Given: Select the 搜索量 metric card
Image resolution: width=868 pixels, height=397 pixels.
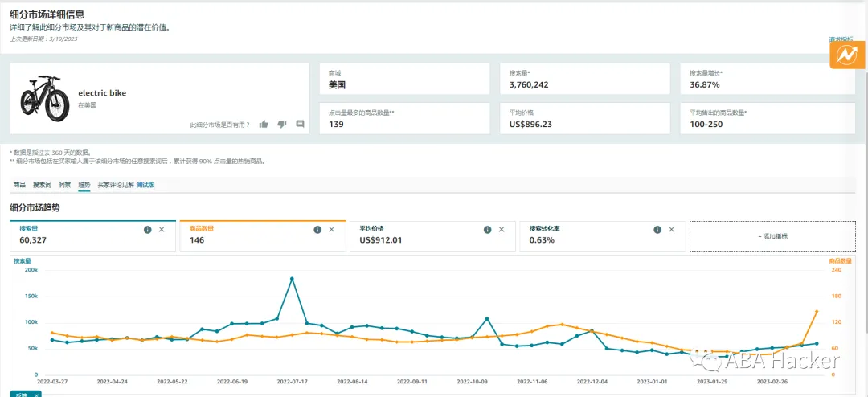Looking at the screenshot, I should pyautogui.click(x=93, y=236).
